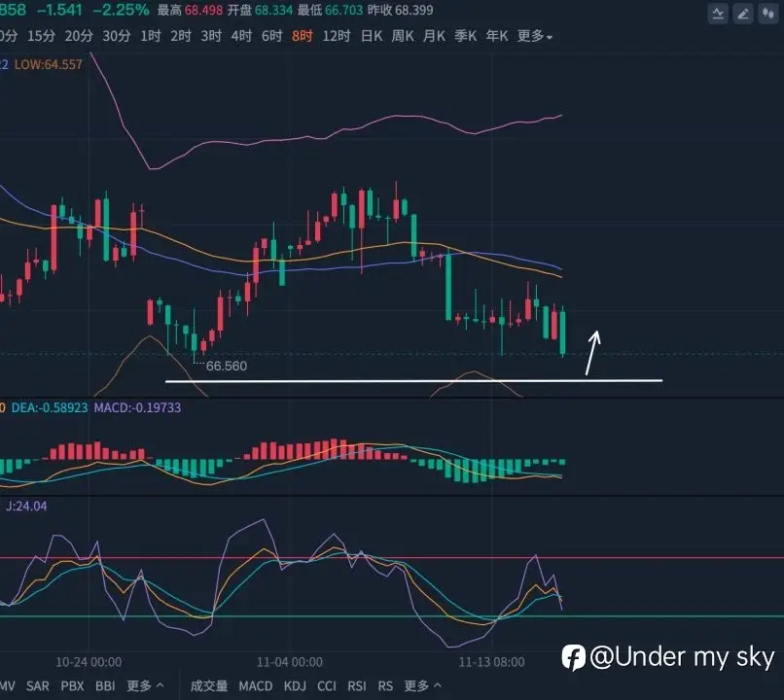This screenshot has height=700, width=784.
Task: Expand the top 更多 timeframe dropdown
Action: [534, 36]
